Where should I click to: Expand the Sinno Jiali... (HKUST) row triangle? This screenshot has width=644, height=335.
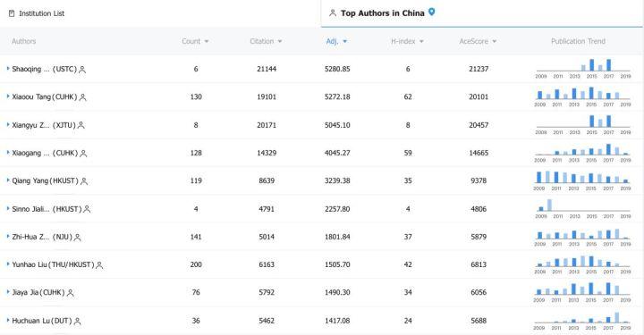pyautogui.click(x=8, y=208)
